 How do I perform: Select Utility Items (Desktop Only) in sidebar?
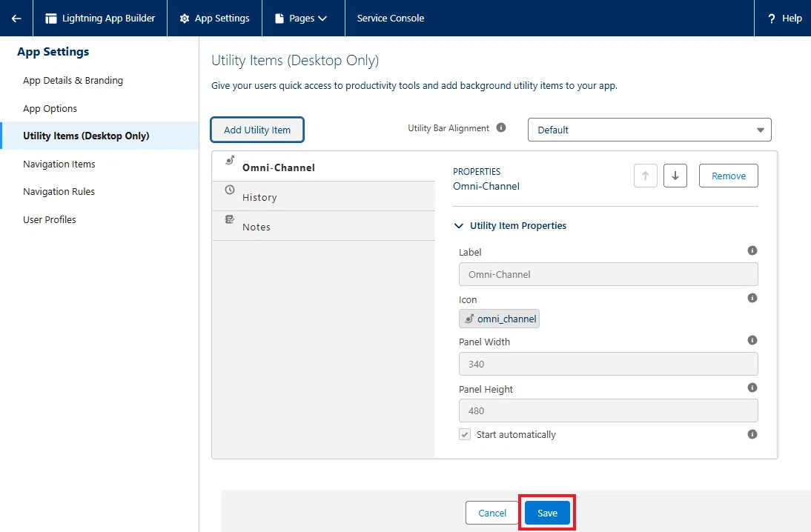[x=100, y=136]
